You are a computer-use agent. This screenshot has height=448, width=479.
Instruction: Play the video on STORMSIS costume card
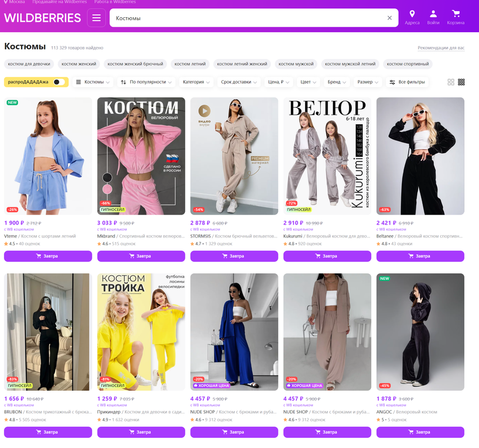204,111
